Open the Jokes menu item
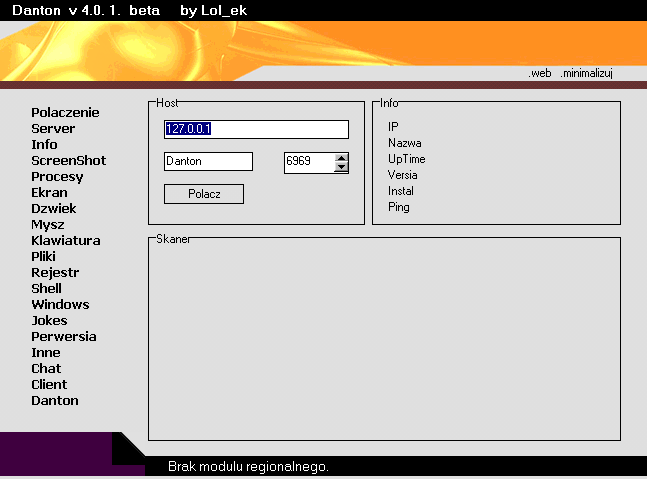647x479 pixels. [49, 321]
